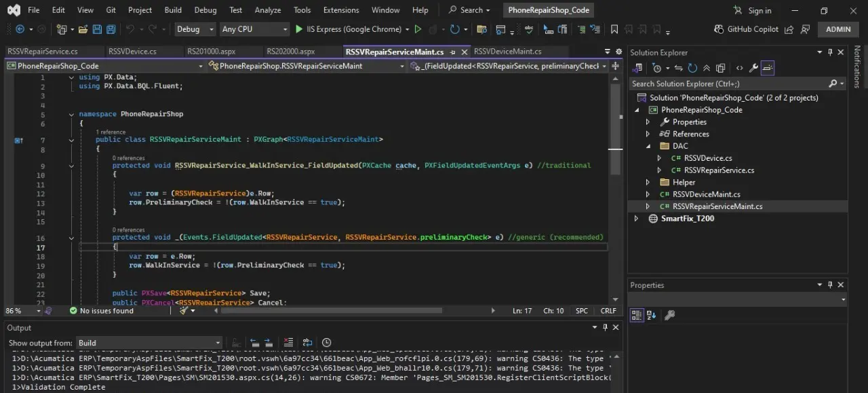Click Categorized view icon in Properties panel
This screenshot has width=868, height=393.
(637, 315)
